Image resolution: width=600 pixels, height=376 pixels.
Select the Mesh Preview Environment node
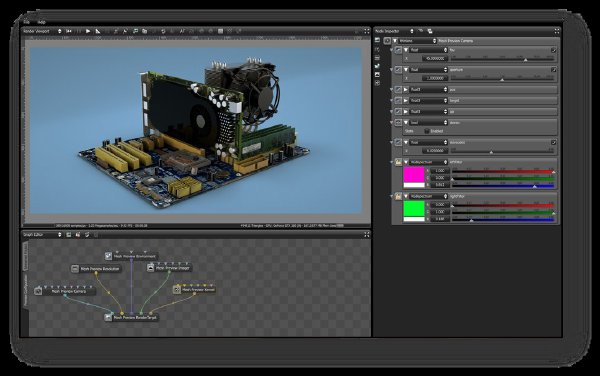[x=131, y=256]
